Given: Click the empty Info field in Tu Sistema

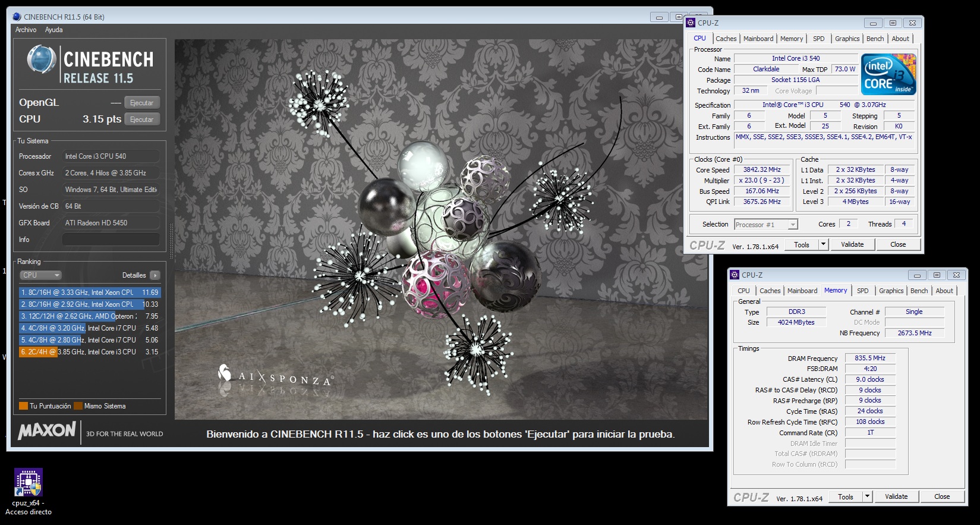Looking at the screenshot, I should coord(111,240).
